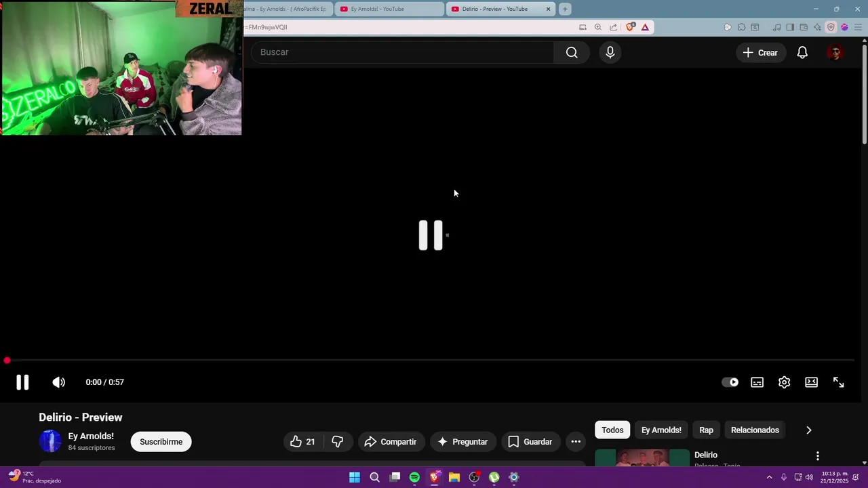
Task: Open options for the Delirio suggested video
Action: [x=817, y=456]
